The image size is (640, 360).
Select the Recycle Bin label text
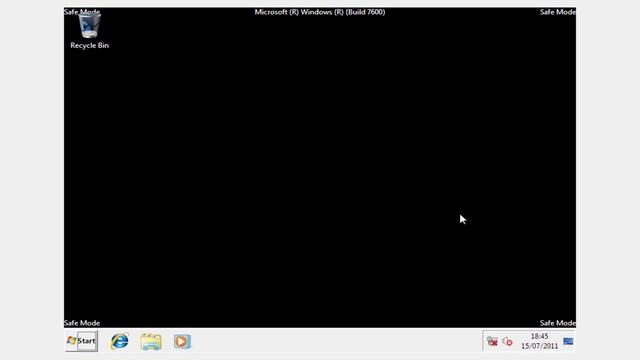click(89, 45)
